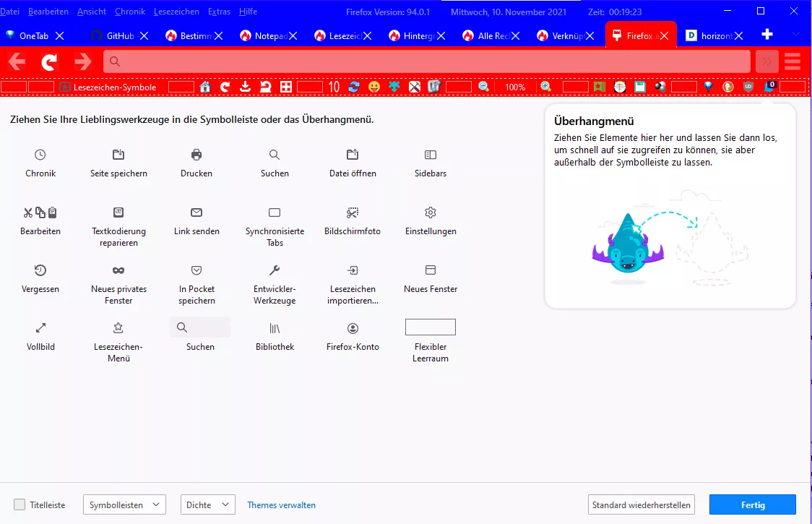This screenshot has width=812, height=524.
Task: Click the URL address bar field
Action: (x=426, y=61)
